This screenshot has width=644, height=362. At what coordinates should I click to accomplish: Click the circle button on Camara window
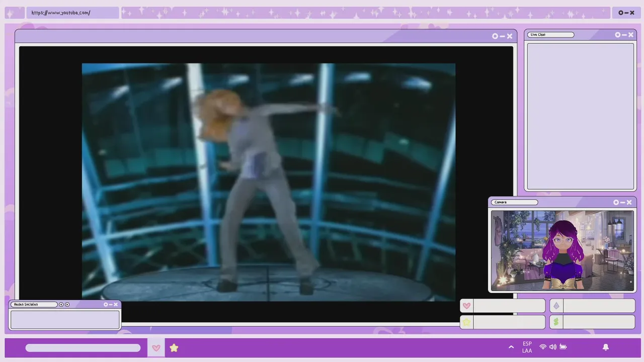[x=616, y=202]
